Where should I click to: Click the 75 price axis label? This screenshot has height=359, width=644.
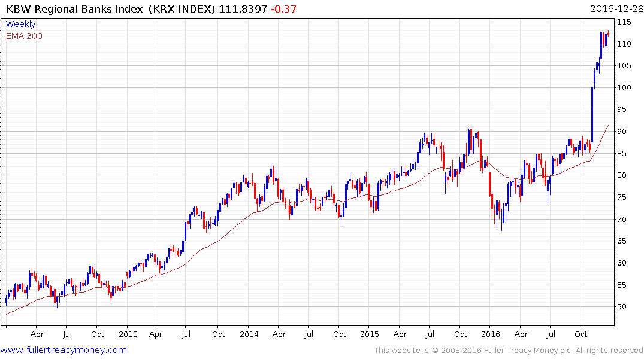coord(622,197)
